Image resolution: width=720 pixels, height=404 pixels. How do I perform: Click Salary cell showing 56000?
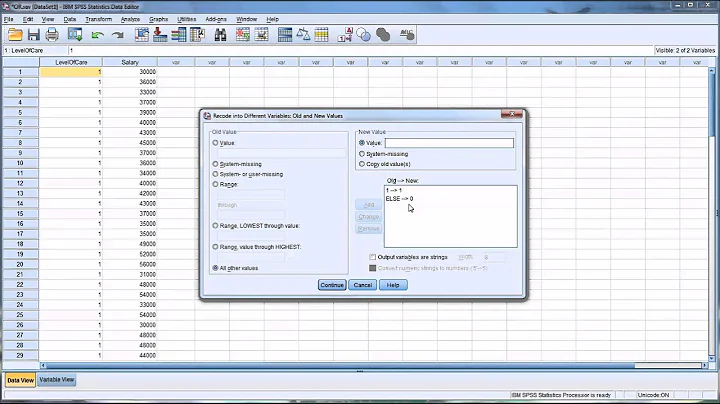pyautogui.click(x=130, y=264)
